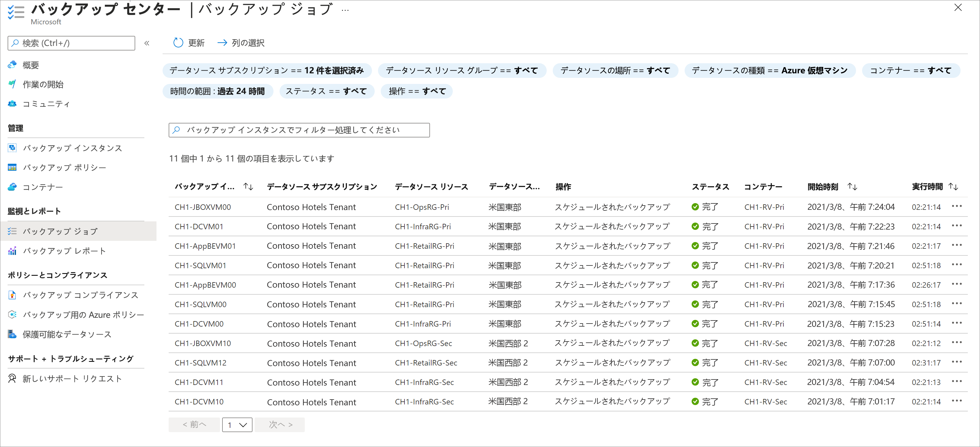This screenshot has height=447, width=980.
Task: Sort by 開始時刻 column arrows
Action: pyautogui.click(x=852, y=186)
